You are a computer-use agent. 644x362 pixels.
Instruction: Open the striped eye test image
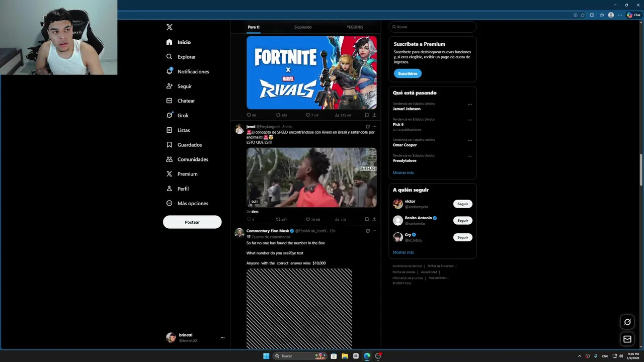[x=299, y=308]
